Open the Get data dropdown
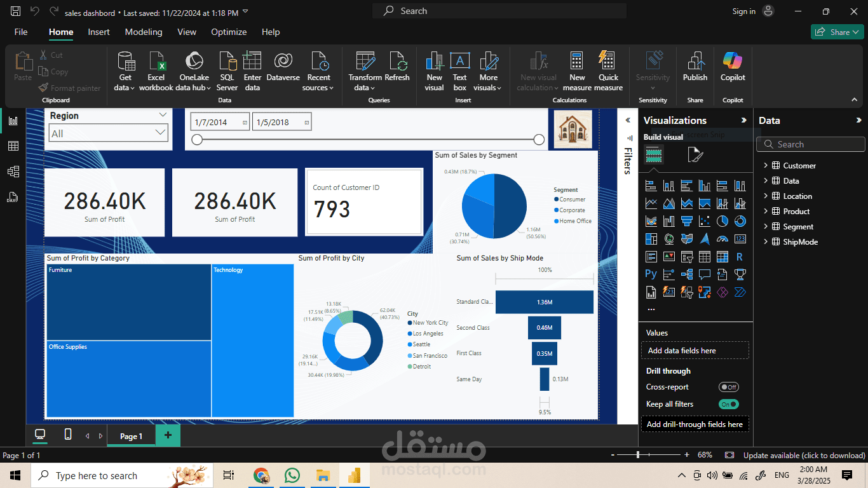 (125, 71)
